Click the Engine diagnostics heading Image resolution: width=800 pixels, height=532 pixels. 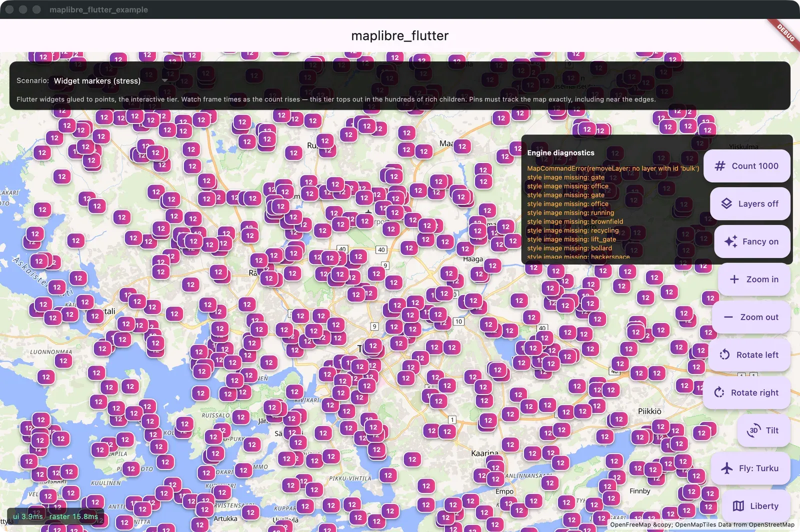pyautogui.click(x=560, y=153)
